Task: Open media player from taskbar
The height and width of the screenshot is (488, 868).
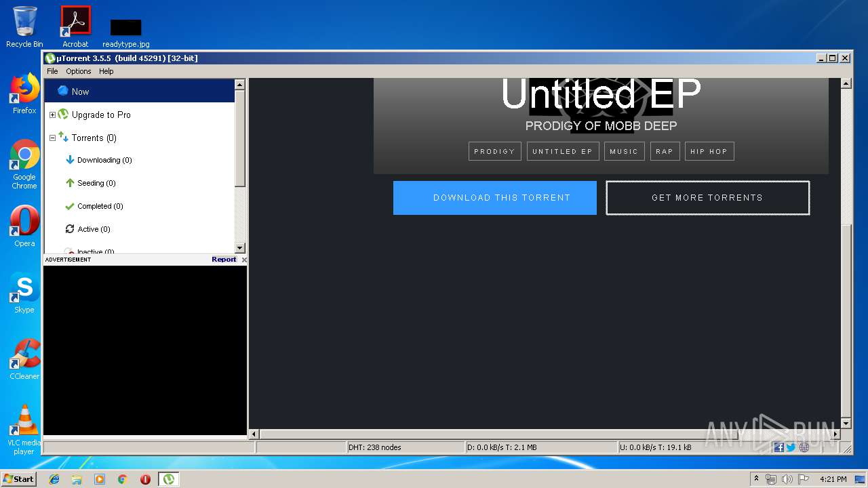Action: 100,479
